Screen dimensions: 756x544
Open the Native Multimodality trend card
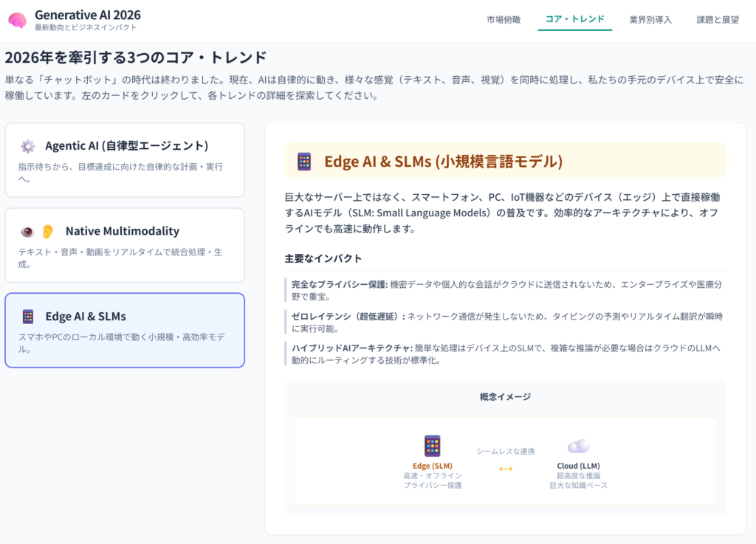tap(125, 245)
